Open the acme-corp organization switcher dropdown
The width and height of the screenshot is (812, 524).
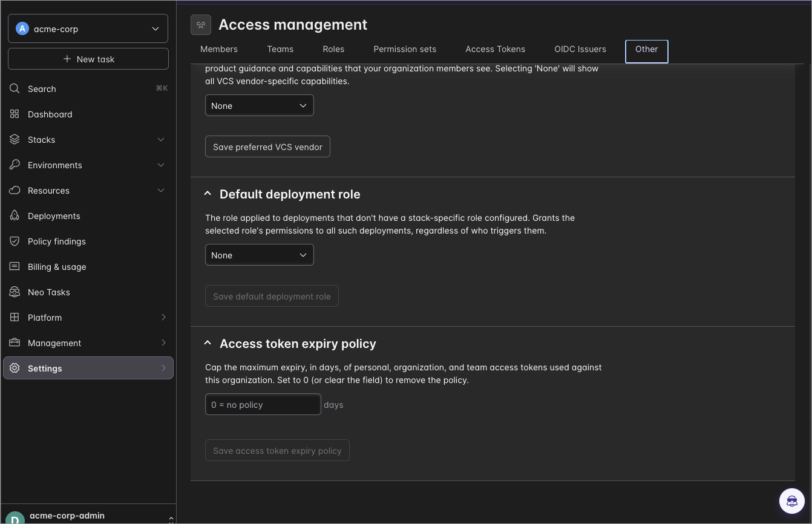pos(88,28)
